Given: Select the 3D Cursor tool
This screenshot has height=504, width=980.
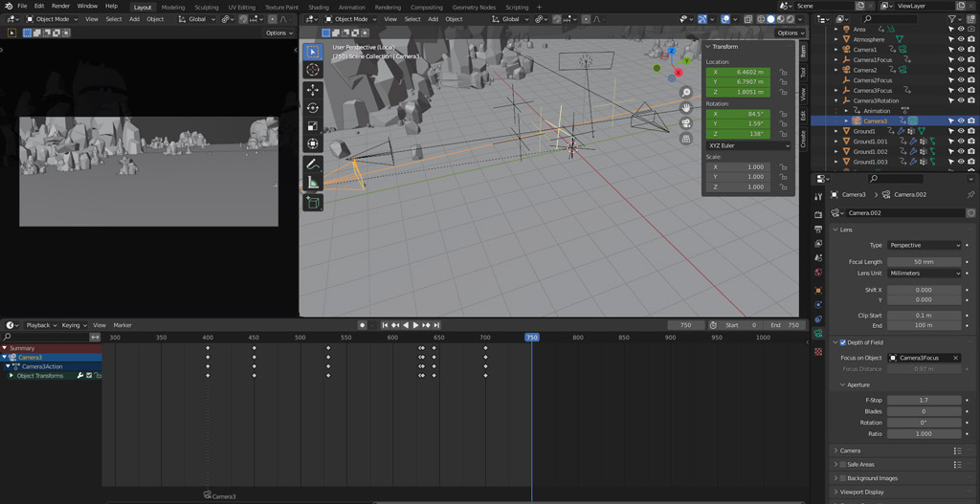Looking at the screenshot, I should (x=313, y=70).
